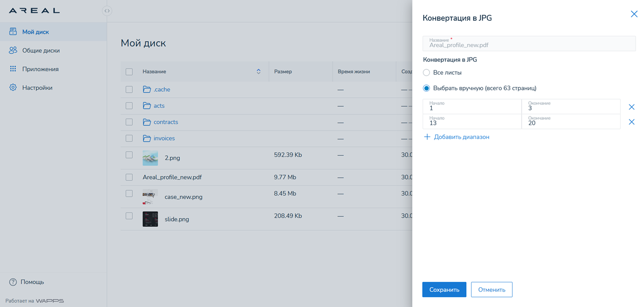Open the acts folder icon
Viewport: 644px width, 307px height.
pos(147,106)
